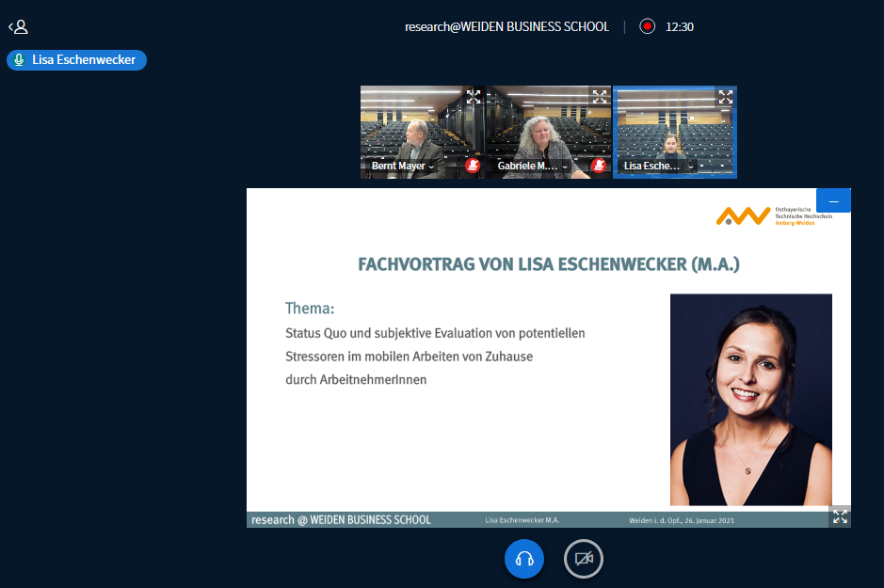This screenshot has width=884, height=588.
Task: Click slide footer date 26. Januar 2021
Action: (682, 520)
